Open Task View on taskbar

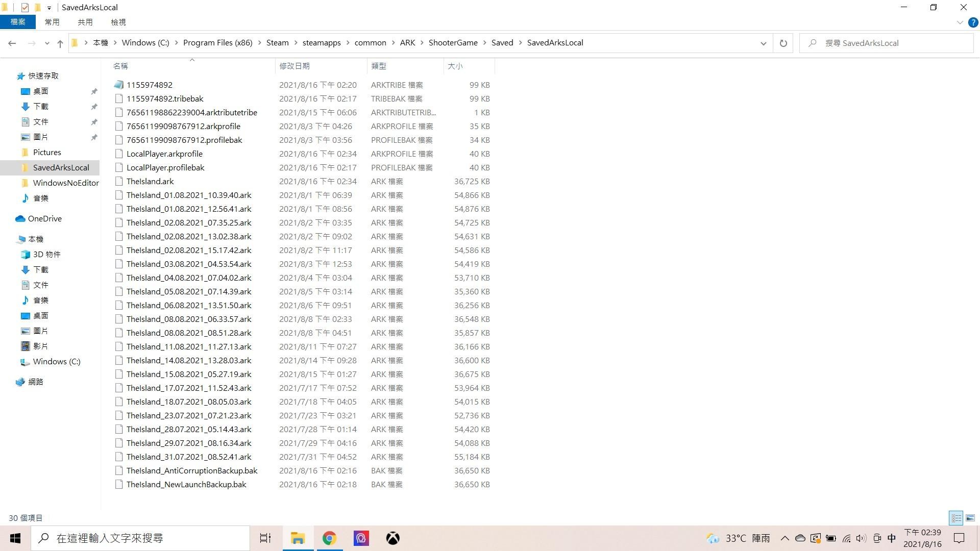[x=265, y=538]
